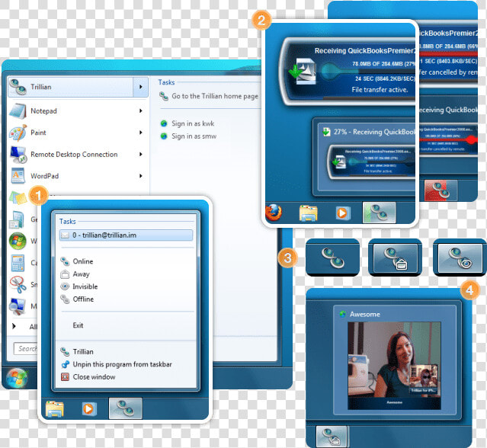Click the Notepad icon

pos(18,111)
